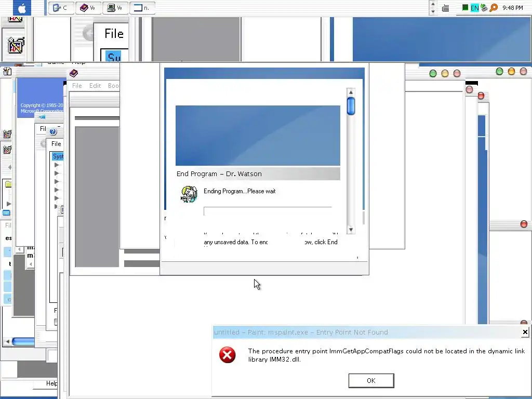This screenshot has width=532, height=399.
Task: Expand the fifth arrow under Syst
Action: click(57, 198)
